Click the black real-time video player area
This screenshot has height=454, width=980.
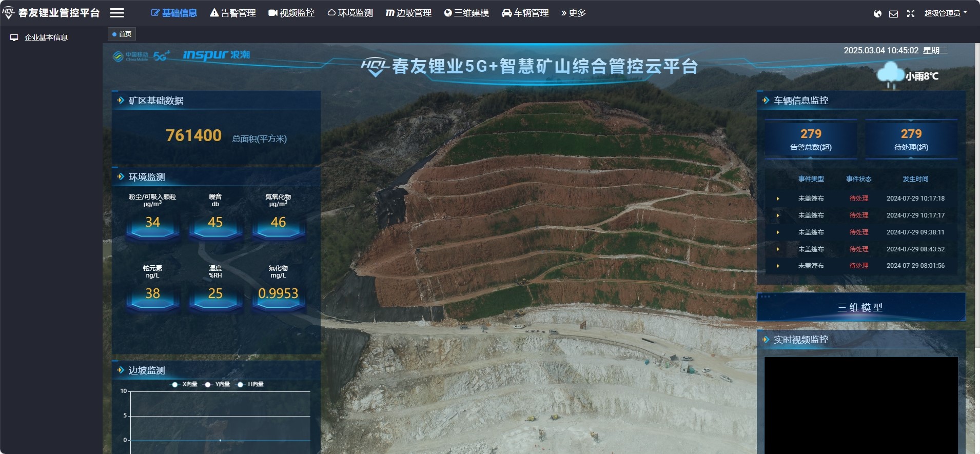pyautogui.click(x=861, y=405)
